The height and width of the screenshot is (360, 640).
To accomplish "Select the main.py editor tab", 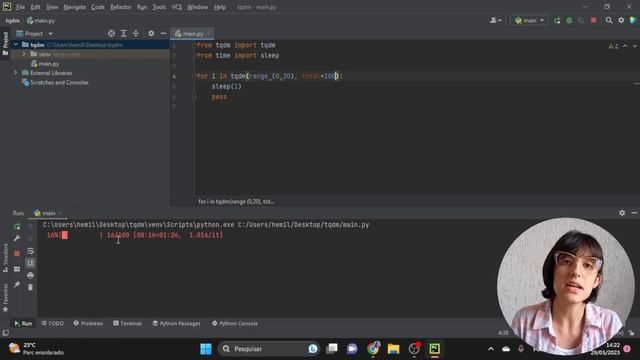I will 192,33.
